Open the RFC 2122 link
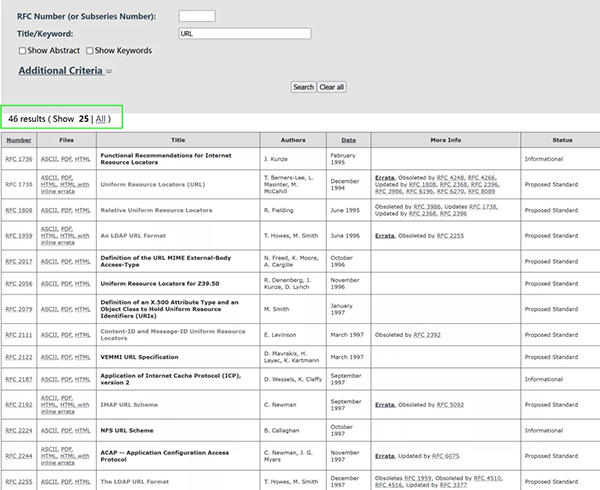 (x=19, y=357)
